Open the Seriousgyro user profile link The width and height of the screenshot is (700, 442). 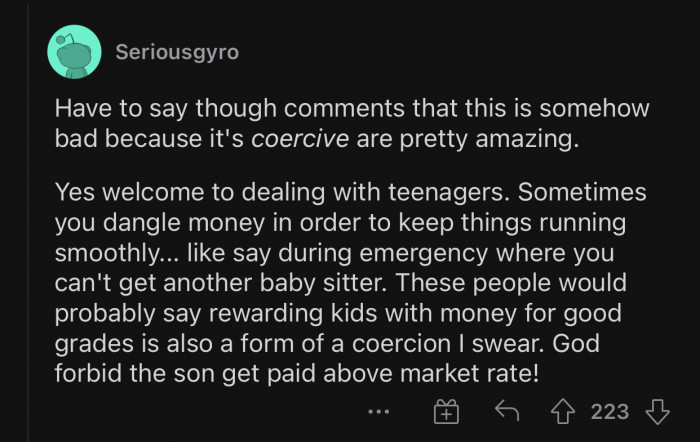tap(177, 53)
